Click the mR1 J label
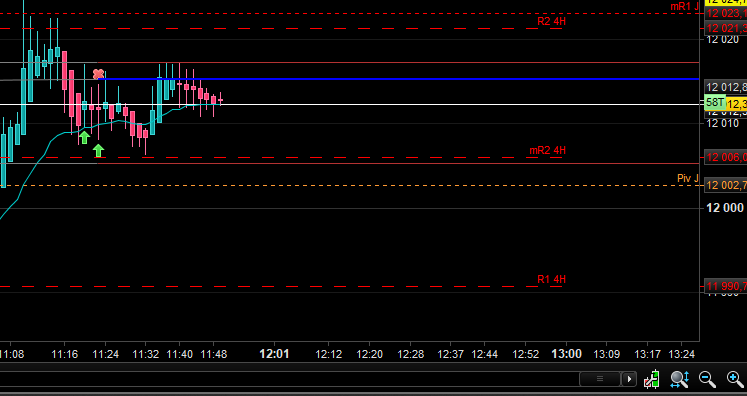The width and height of the screenshot is (747, 396). coord(685,7)
